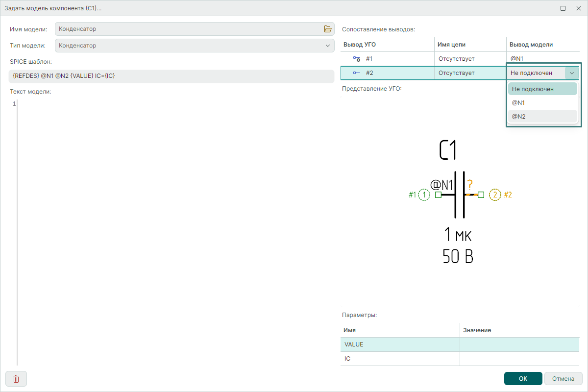Screen dimensions: 588x392
Task: Select the IC parameter row name
Action: click(x=400, y=359)
